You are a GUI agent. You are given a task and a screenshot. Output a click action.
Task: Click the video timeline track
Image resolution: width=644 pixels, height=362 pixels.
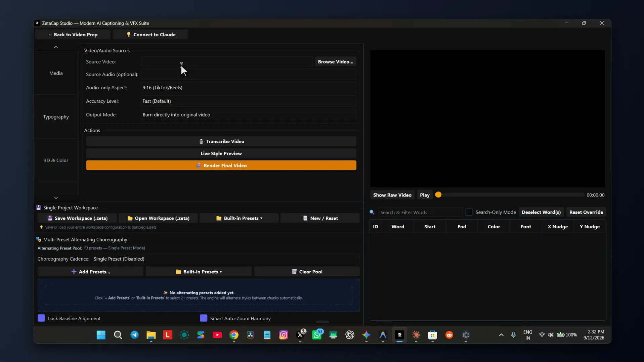tap(511, 195)
